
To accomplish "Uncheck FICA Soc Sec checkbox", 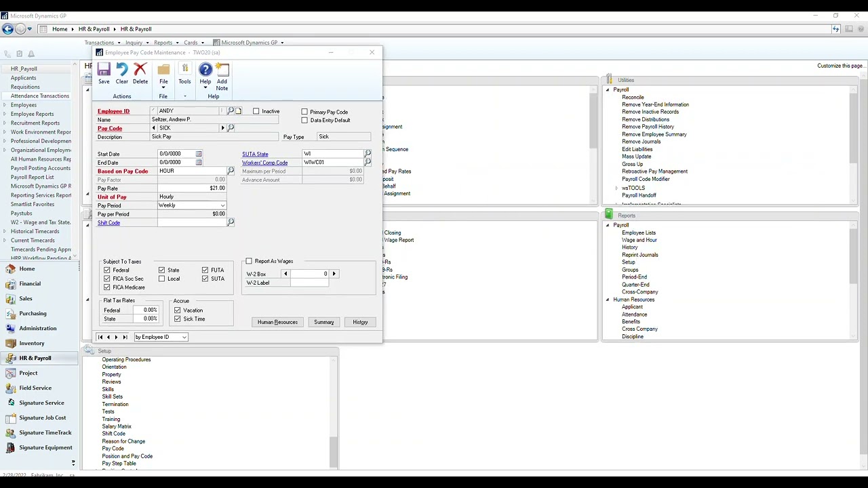I will tap(107, 279).
